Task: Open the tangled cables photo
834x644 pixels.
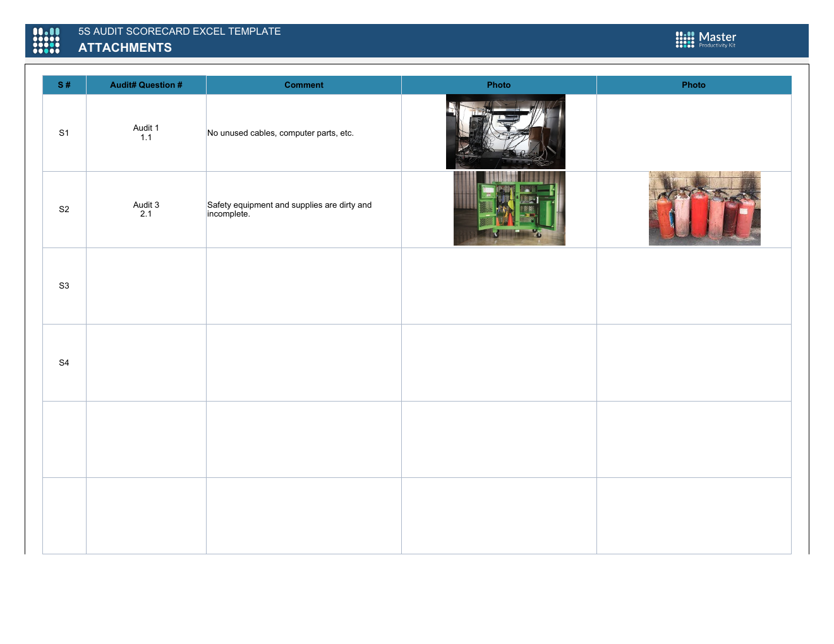Action: [x=505, y=132]
